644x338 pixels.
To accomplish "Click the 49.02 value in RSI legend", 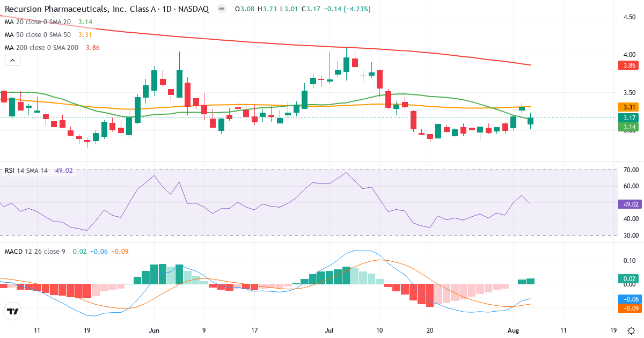I will pos(63,171).
